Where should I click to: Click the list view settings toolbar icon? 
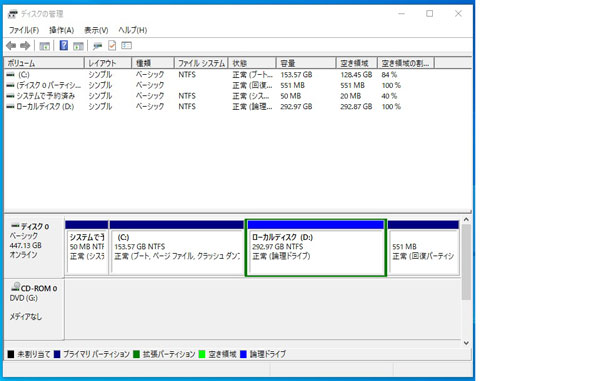coord(126,46)
